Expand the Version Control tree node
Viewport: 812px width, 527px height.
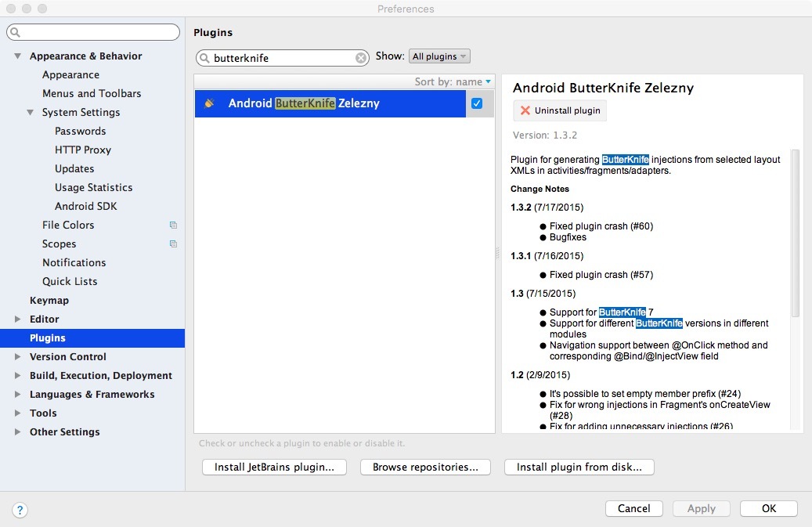click(x=17, y=356)
